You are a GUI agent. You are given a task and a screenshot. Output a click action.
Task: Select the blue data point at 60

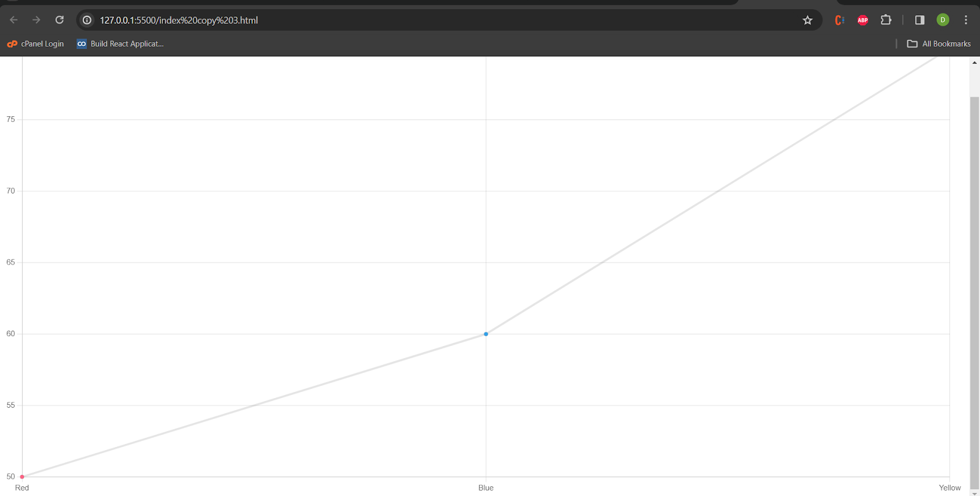(x=486, y=334)
